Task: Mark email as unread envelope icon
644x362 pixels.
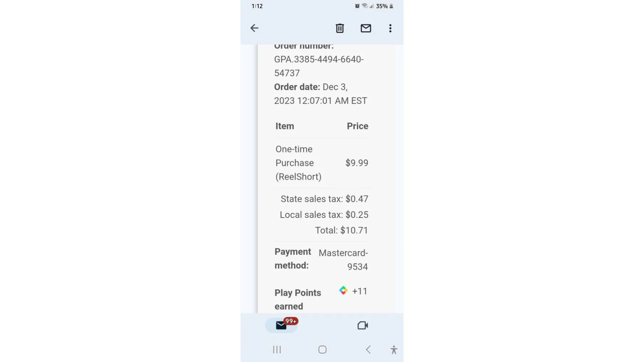Action: click(366, 28)
